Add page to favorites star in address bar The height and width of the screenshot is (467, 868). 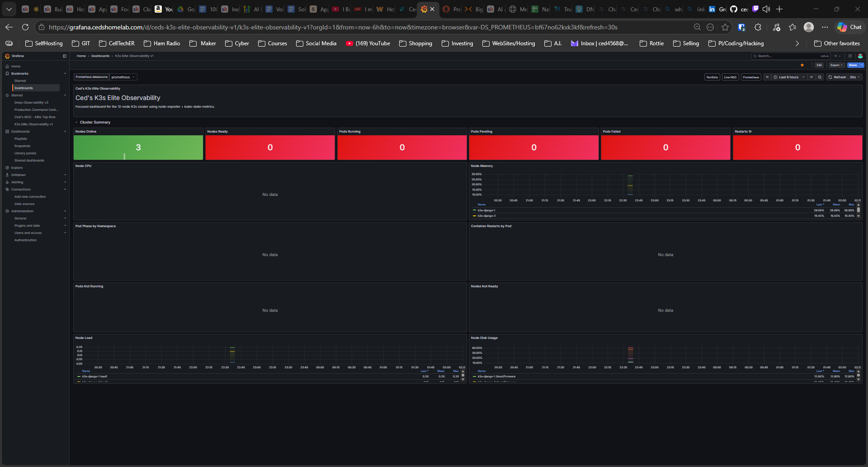[x=725, y=27]
